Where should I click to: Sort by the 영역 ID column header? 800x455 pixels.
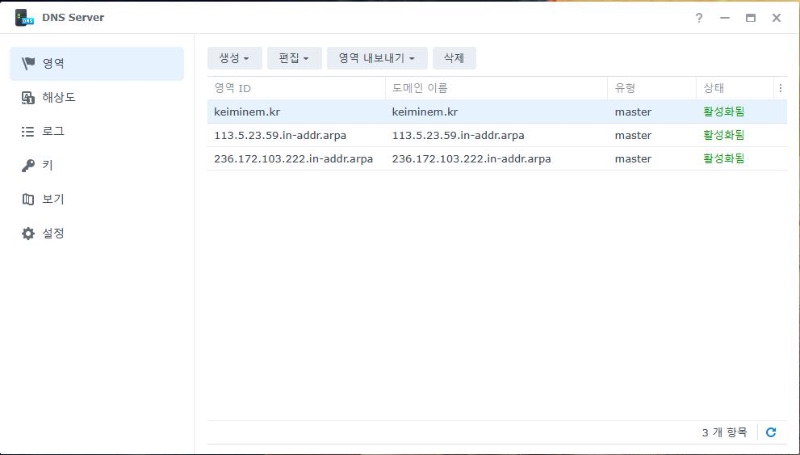point(295,88)
